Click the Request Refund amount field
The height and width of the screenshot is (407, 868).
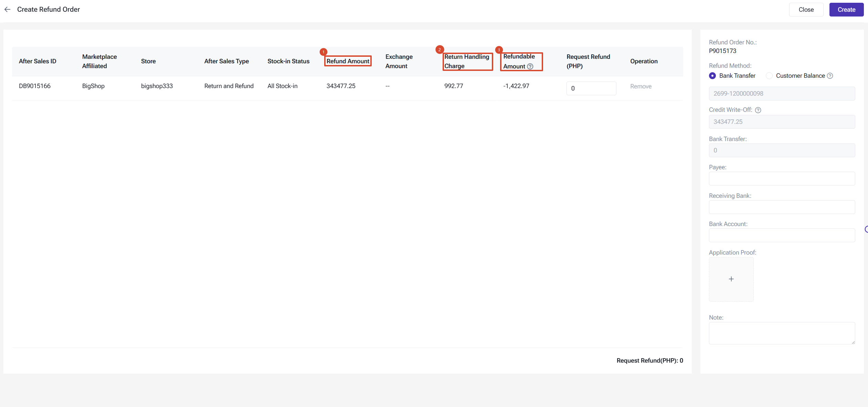click(591, 88)
